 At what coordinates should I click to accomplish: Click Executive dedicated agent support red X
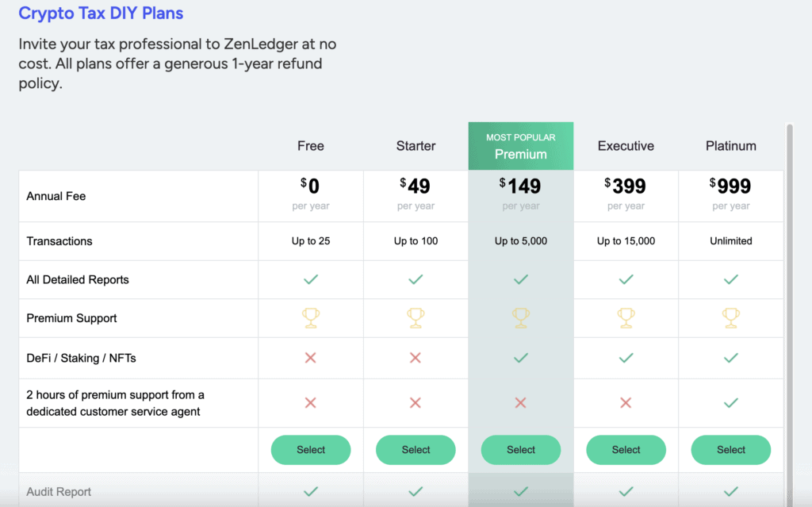[x=626, y=403]
